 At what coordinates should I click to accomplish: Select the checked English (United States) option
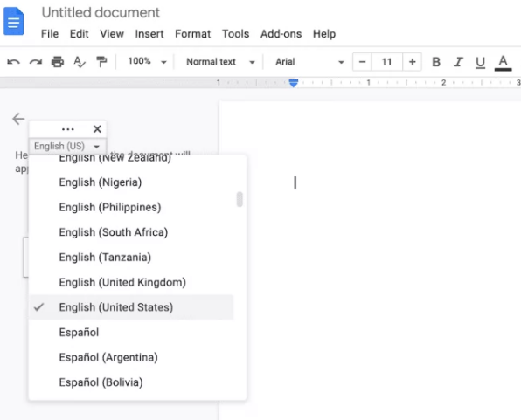(131, 307)
